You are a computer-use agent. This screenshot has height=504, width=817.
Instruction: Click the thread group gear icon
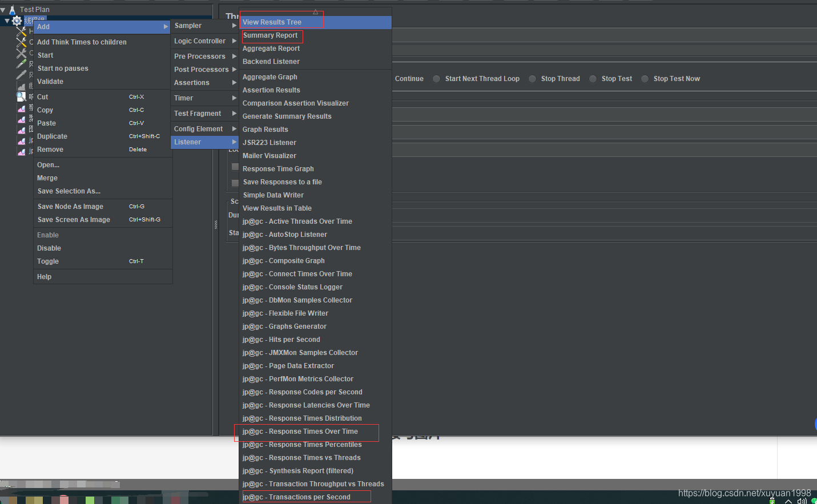pyautogui.click(x=17, y=21)
